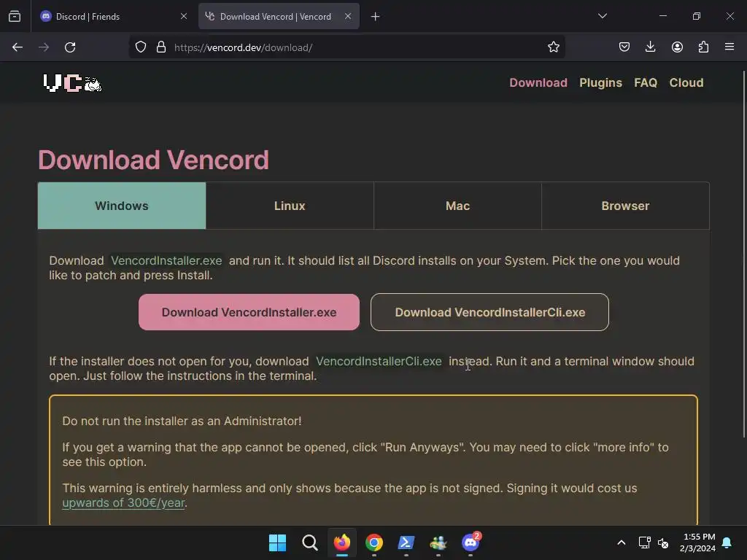This screenshot has height=560, width=747.
Task: Open the Windows Start menu
Action: (278, 542)
